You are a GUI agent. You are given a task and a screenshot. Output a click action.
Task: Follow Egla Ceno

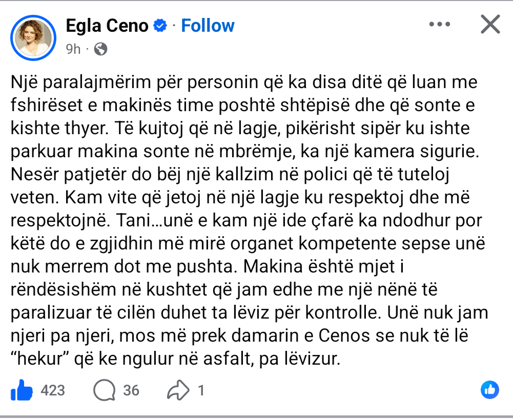pos(208,25)
